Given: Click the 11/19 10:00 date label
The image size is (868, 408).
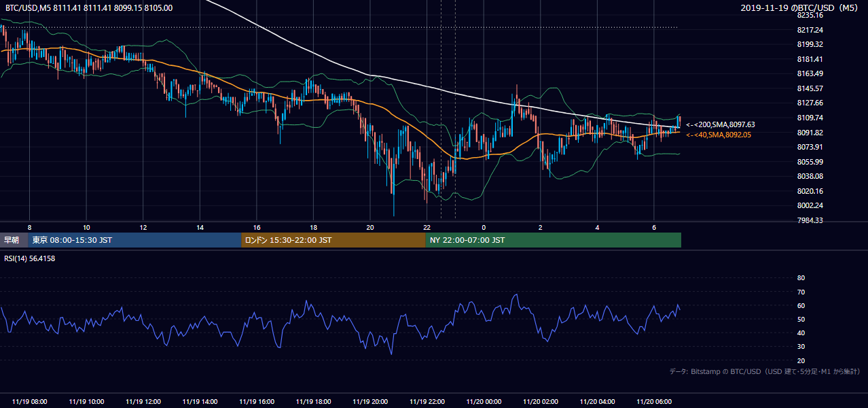Looking at the screenshot, I should pos(86,402).
